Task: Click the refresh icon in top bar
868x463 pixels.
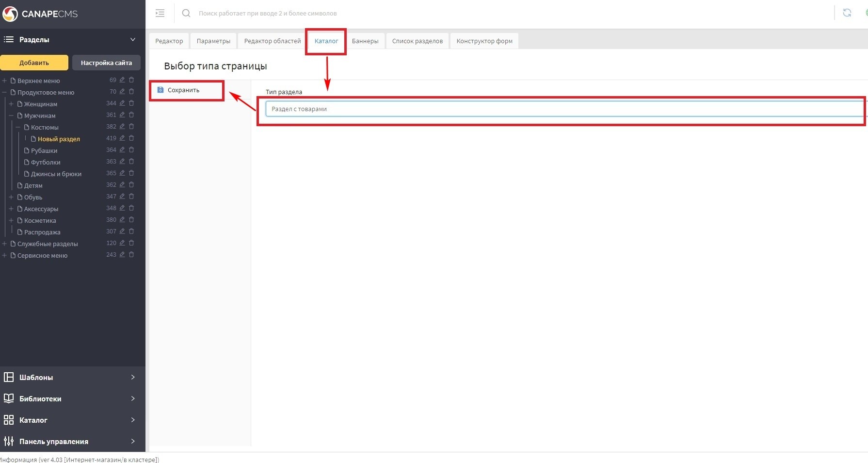Action: 847,13
